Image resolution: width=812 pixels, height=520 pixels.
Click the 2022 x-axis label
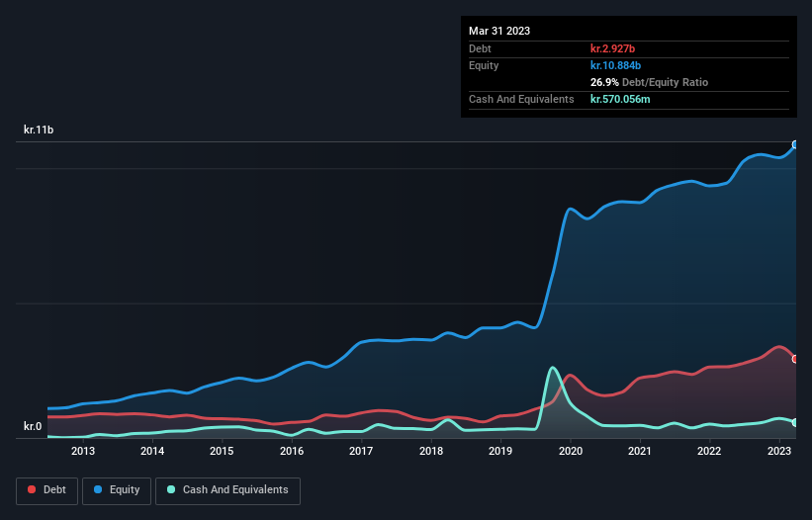point(709,451)
